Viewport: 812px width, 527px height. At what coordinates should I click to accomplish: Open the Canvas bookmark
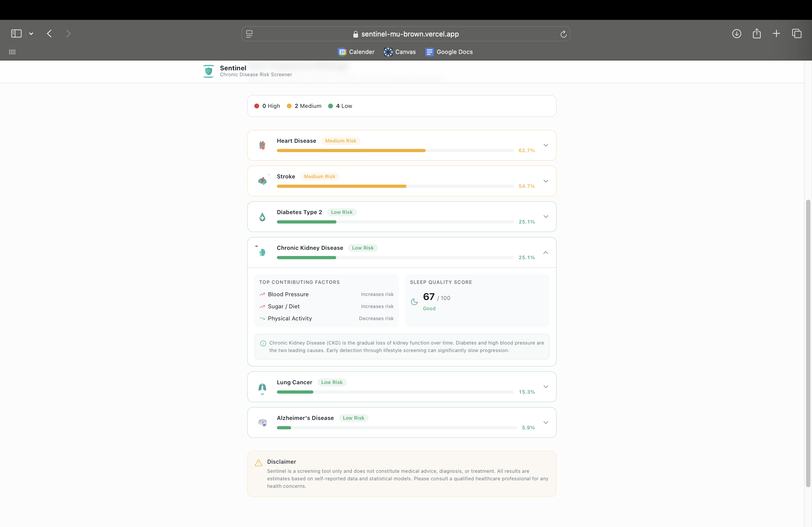(x=400, y=52)
